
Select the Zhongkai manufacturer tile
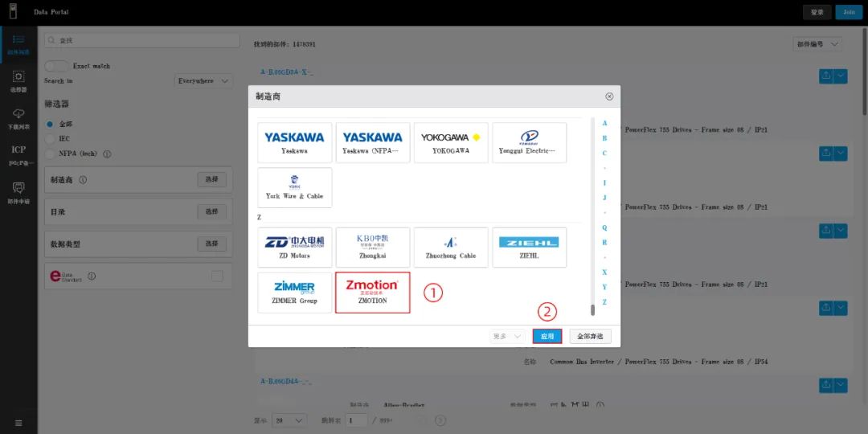tap(373, 248)
